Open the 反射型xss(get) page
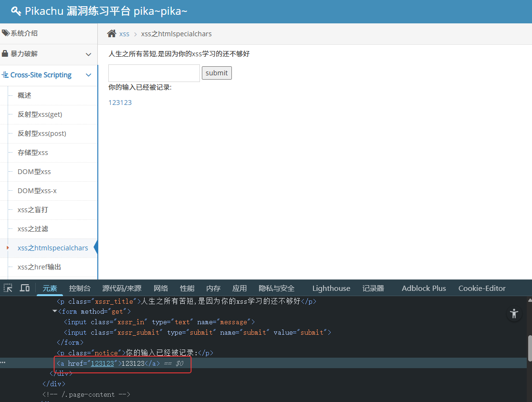Image resolution: width=532 pixels, height=402 pixels. pos(49,114)
